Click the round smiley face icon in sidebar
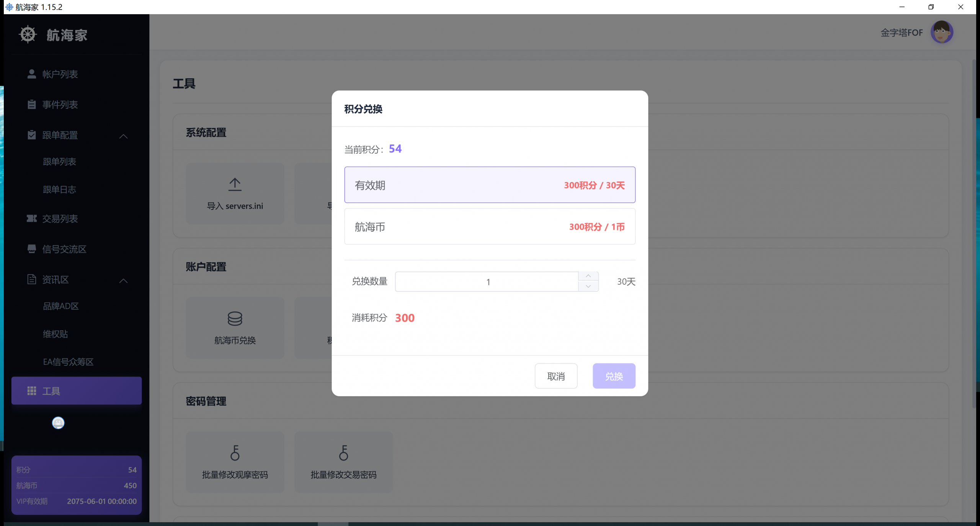The width and height of the screenshot is (980, 526). [58, 423]
